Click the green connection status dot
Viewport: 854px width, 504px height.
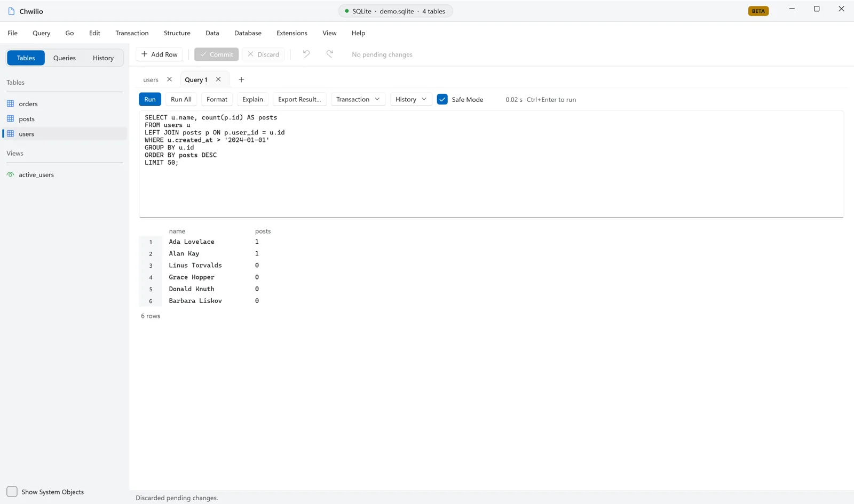point(347,11)
